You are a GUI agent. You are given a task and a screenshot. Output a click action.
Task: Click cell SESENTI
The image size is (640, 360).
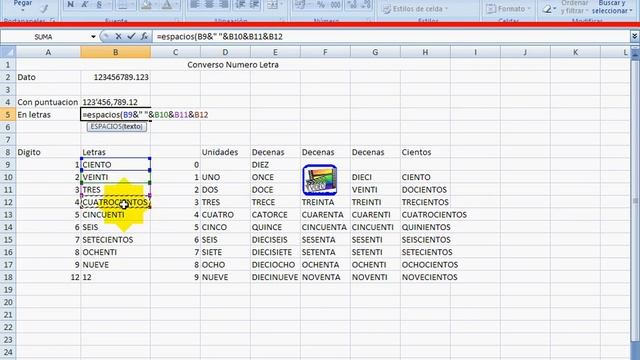coord(375,240)
